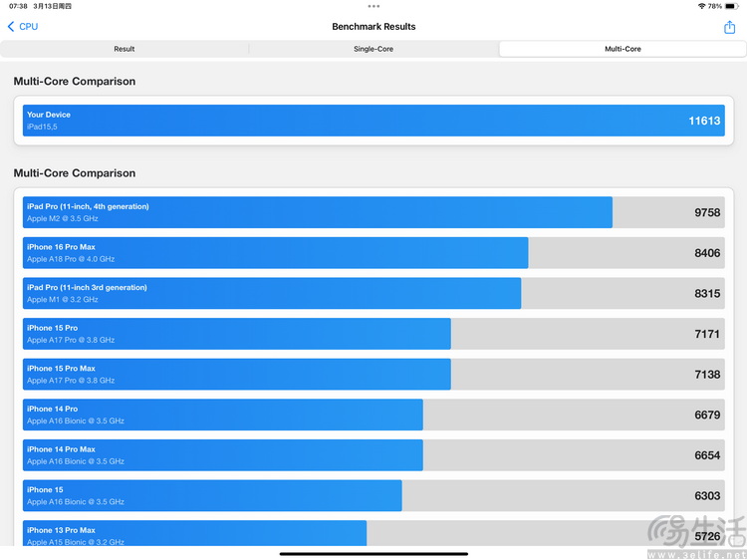
Task: Click the 7138 score value
Action: point(707,375)
